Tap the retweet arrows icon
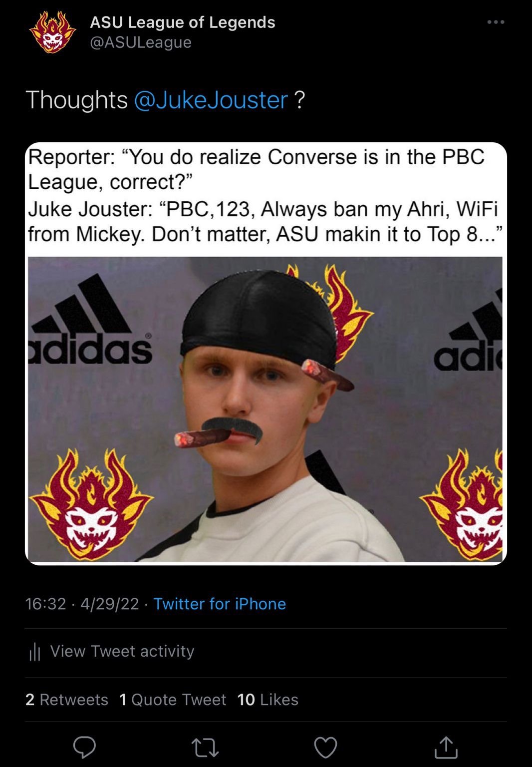The image size is (532, 767). pyautogui.click(x=205, y=748)
